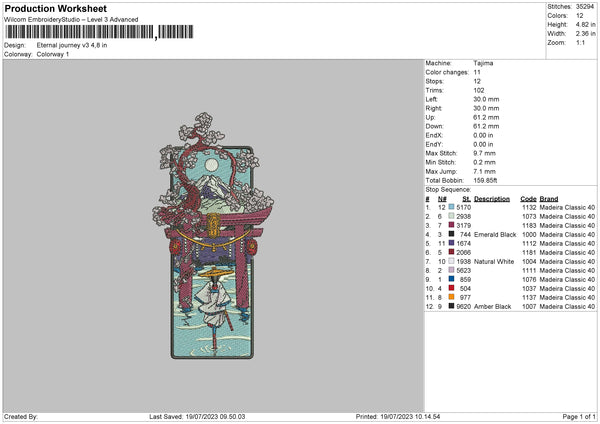
Task: Click the Page 1 of 1 label
Action: point(579,417)
